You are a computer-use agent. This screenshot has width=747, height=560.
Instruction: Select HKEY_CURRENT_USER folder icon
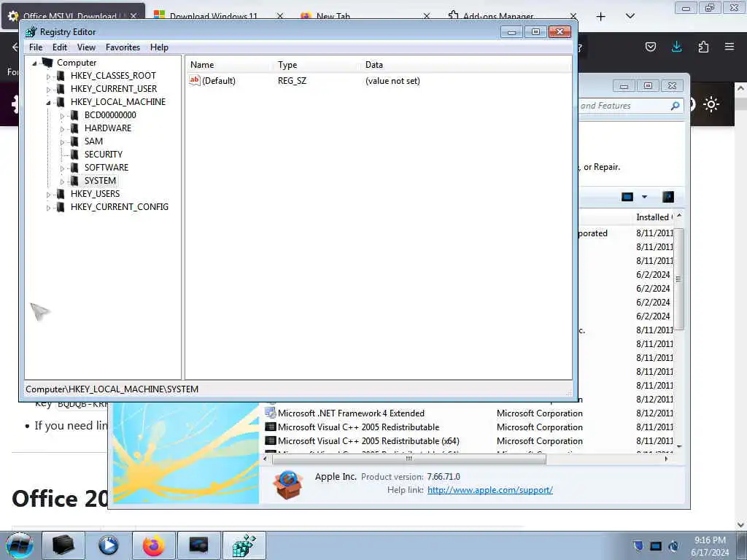[x=61, y=88]
